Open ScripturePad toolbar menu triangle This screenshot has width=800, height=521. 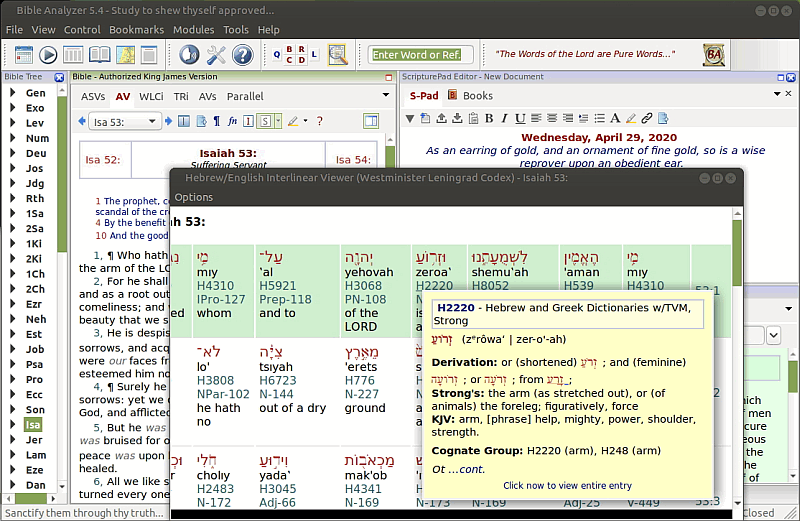point(410,118)
